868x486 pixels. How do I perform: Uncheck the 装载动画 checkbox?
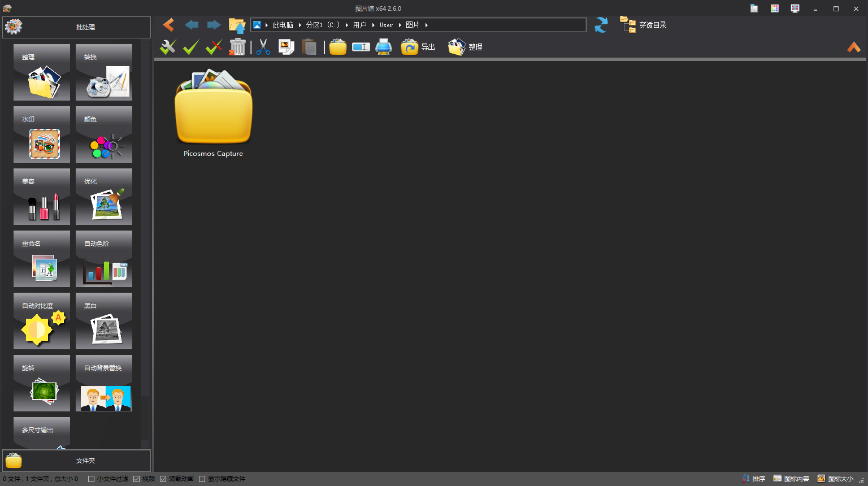point(163,479)
